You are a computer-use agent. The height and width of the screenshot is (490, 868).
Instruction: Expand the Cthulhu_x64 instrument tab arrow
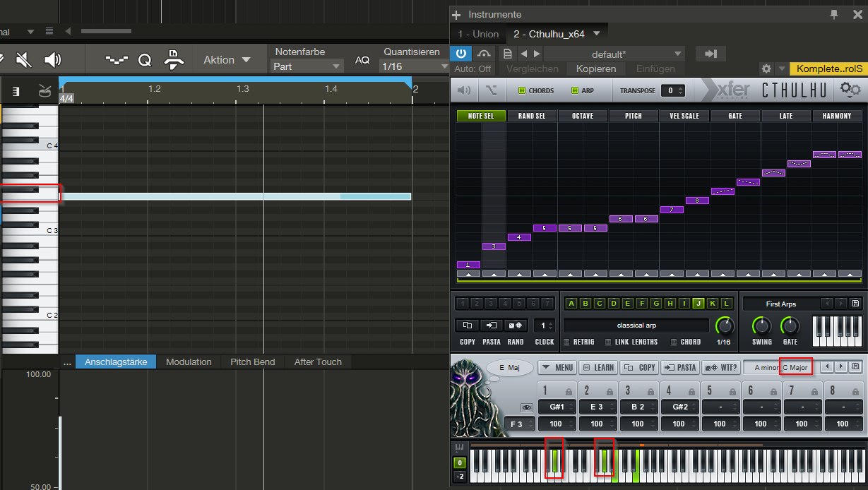tap(597, 34)
